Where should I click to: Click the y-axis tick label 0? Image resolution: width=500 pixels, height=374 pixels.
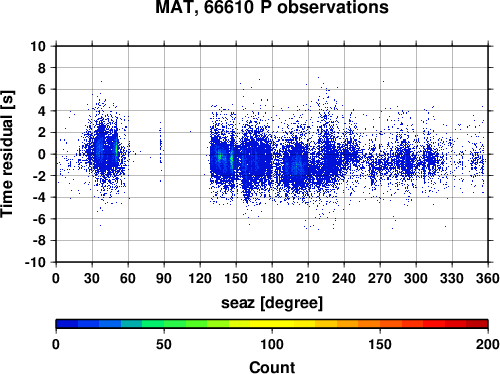click(42, 154)
